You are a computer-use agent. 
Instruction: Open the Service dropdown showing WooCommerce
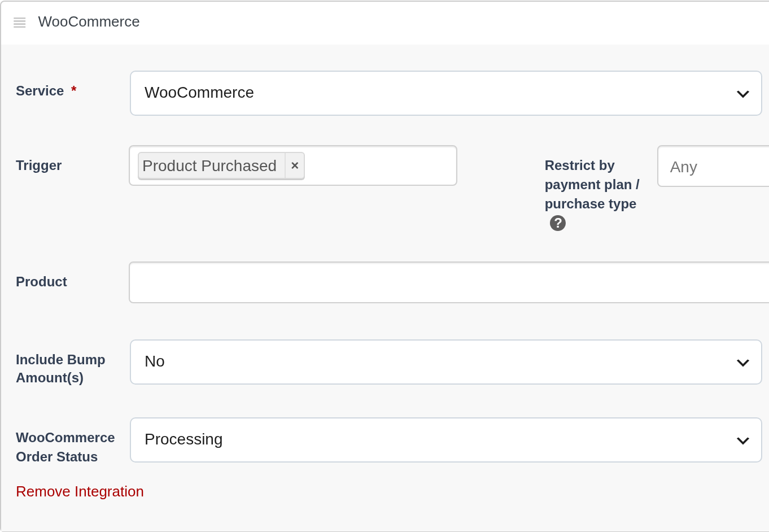click(x=446, y=93)
